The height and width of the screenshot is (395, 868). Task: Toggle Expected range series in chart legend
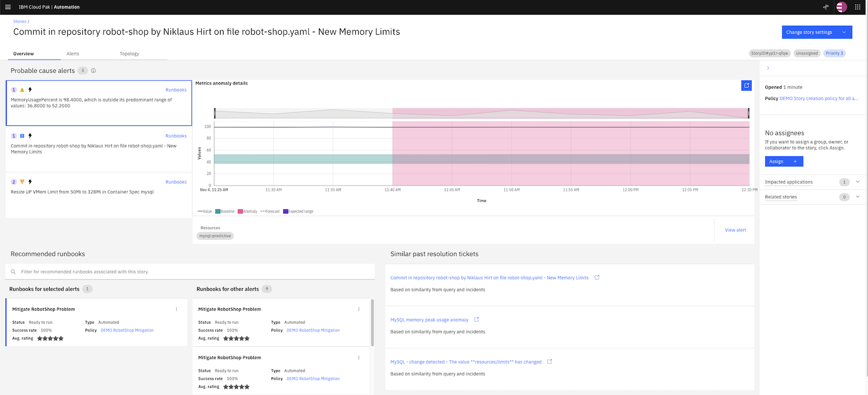(298, 212)
